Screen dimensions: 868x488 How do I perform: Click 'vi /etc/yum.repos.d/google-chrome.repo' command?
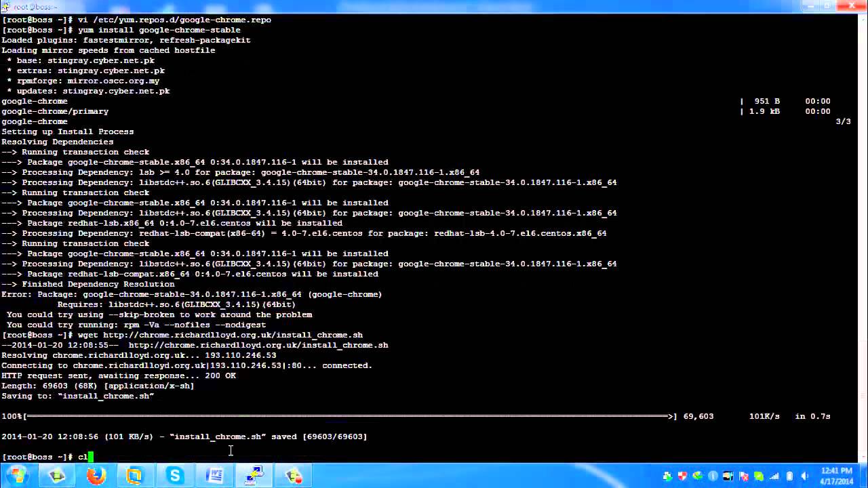pos(174,20)
